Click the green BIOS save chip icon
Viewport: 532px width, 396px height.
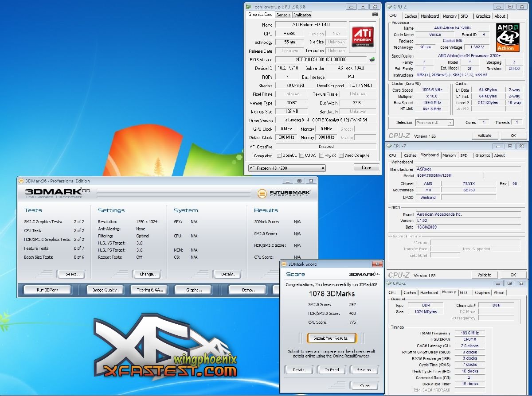point(372,59)
